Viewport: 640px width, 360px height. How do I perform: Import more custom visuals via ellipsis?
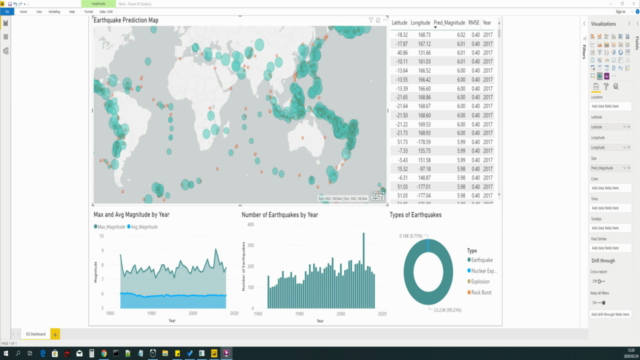tap(613, 76)
